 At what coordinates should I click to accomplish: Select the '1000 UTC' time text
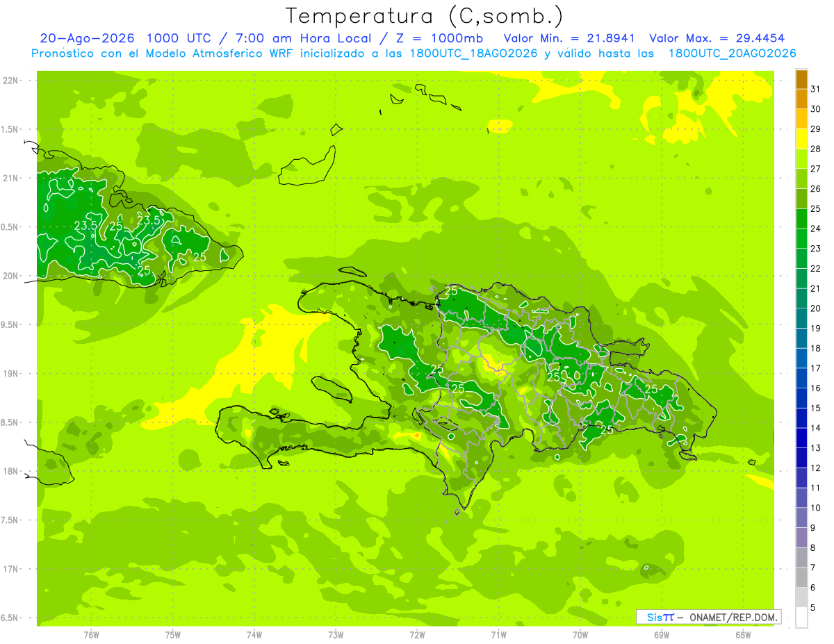point(180,38)
